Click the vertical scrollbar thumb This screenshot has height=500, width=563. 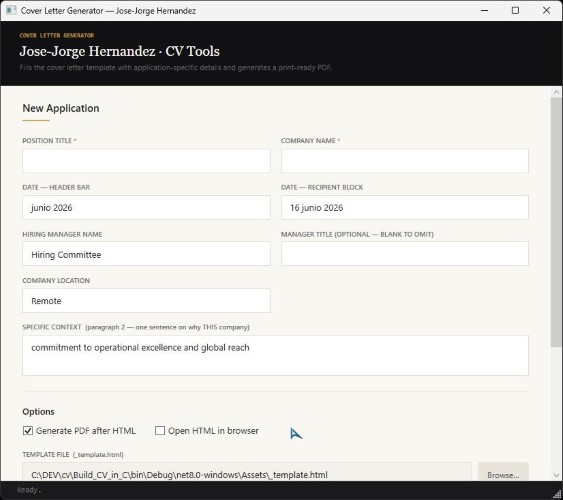(556, 222)
